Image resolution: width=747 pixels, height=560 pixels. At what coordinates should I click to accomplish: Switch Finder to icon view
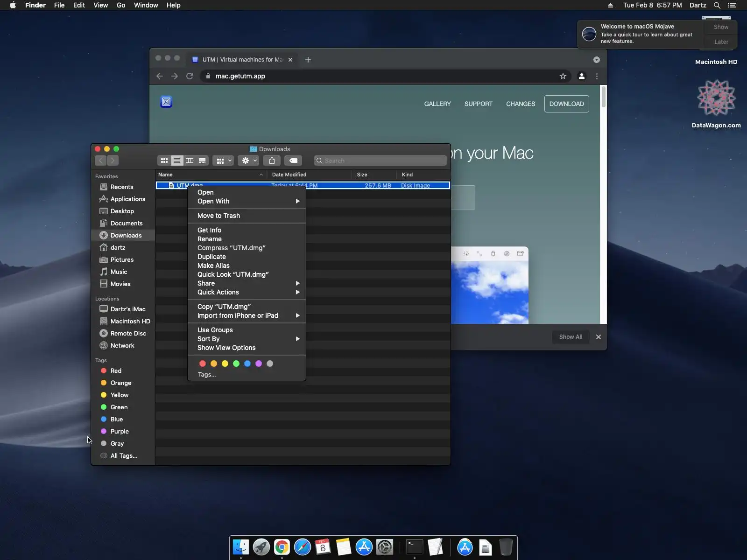pos(164,161)
